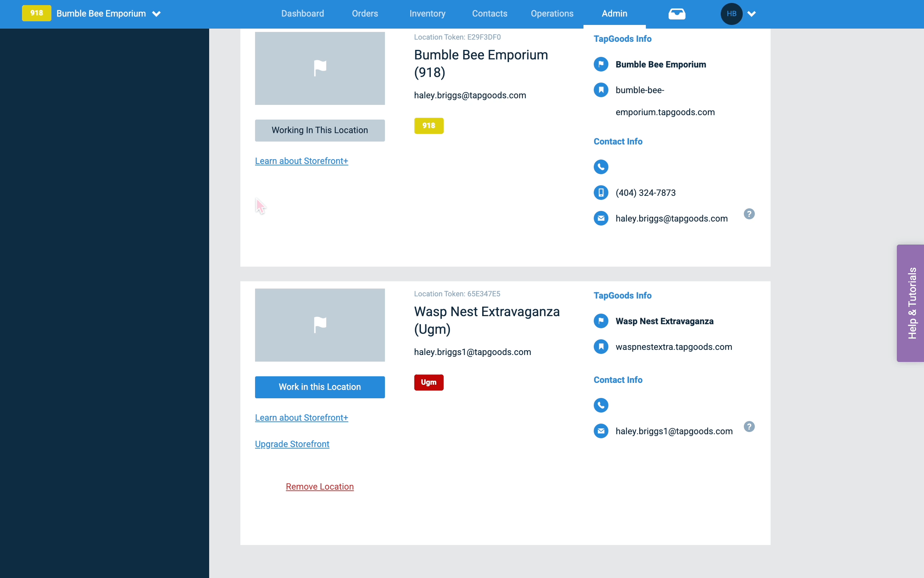Click help question mark beside haley.briggs@tapgoods.com
The height and width of the screenshot is (578, 924).
[749, 214]
